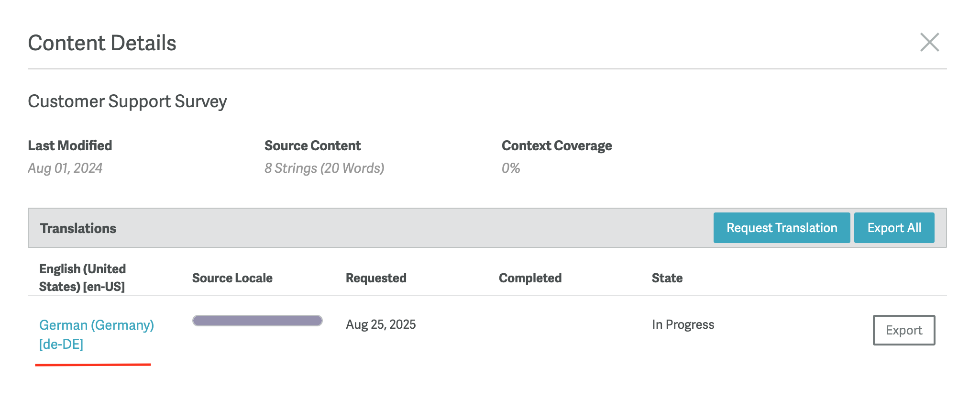Image resolution: width=980 pixels, height=401 pixels.
Task: Click the In Progress state text
Action: 683,324
